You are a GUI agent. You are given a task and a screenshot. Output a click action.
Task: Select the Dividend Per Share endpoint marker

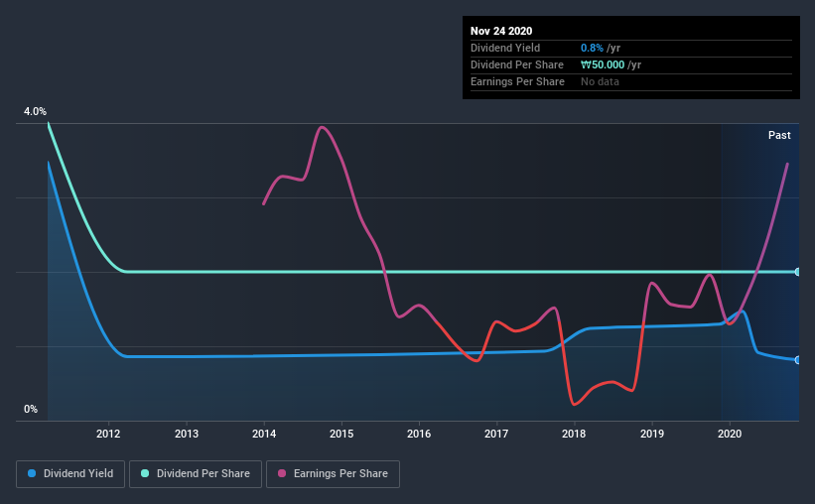[x=798, y=272]
